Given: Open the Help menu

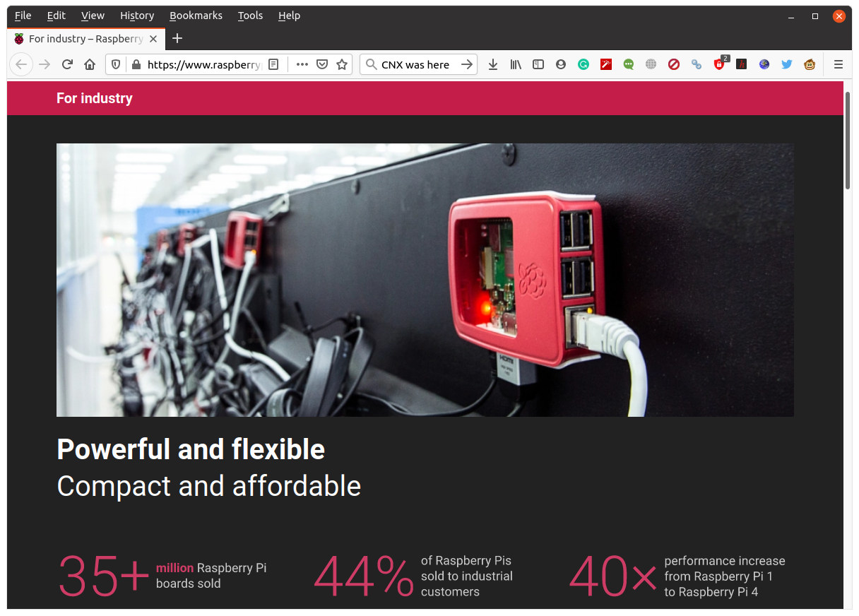Looking at the screenshot, I should (289, 16).
